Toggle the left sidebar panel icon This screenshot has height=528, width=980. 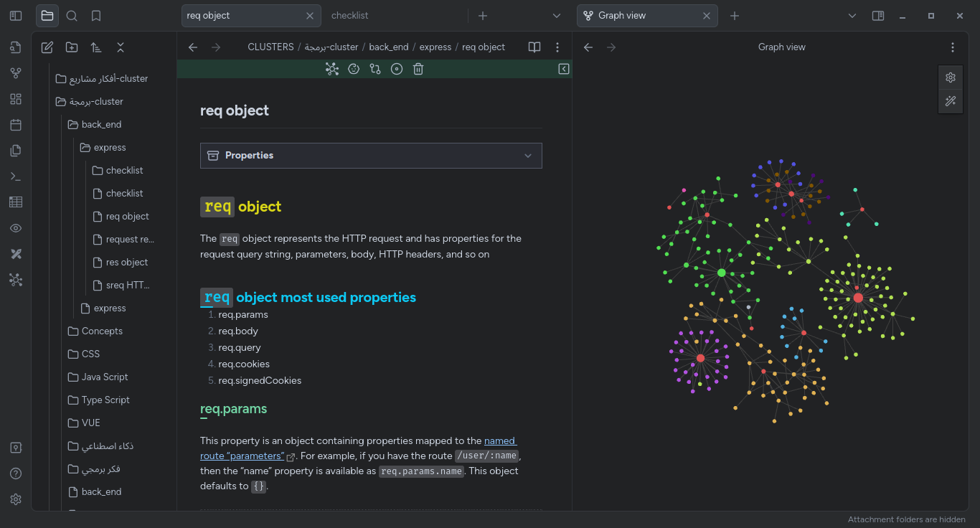point(16,15)
